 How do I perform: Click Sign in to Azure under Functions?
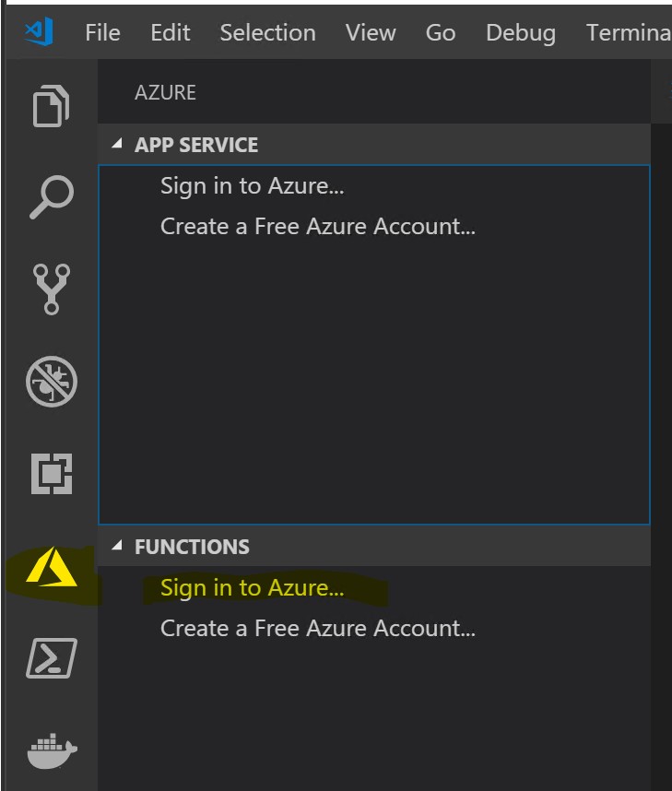pyautogui.click(x=253, y=588)
